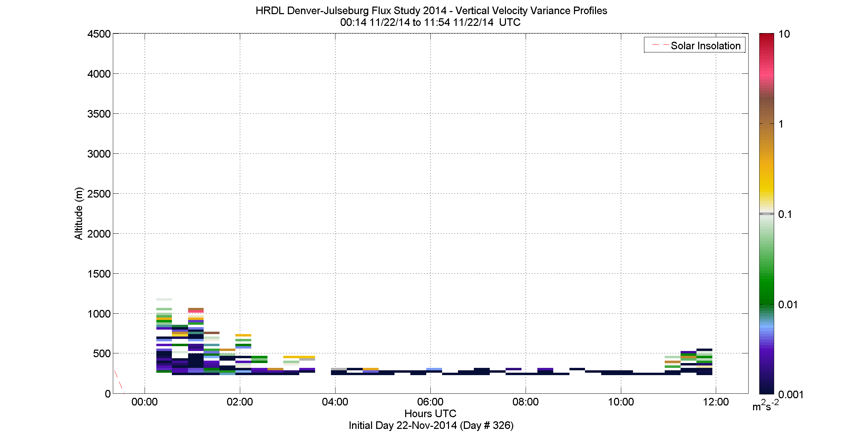
Task: Click the colorbar label '0.001'
Action: tap(791, 395)
